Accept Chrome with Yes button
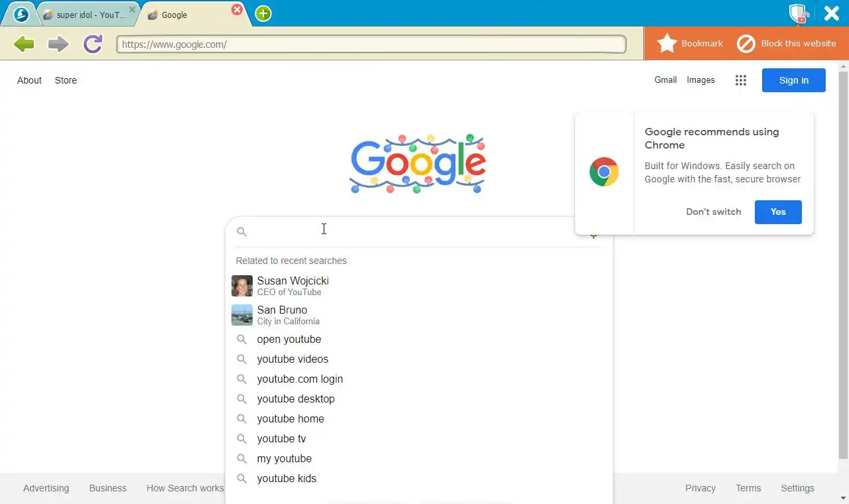 (x=778, y=212)
